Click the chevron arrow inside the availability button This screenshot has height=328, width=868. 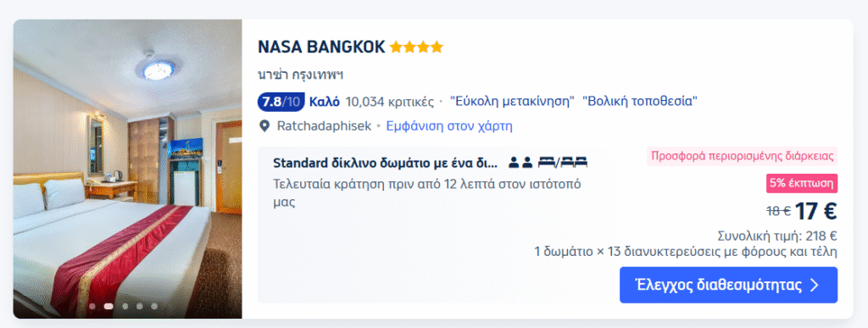coord(814,286)
